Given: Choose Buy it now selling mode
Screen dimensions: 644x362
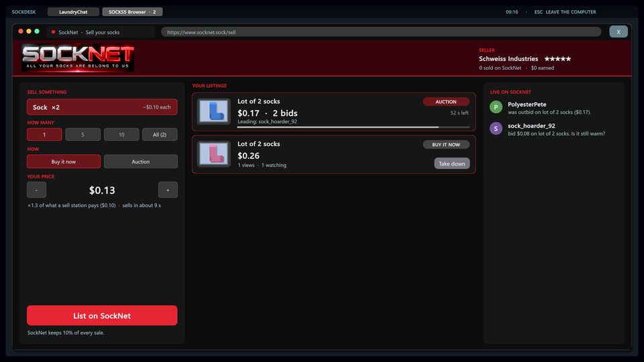Looking at the screenshot, I should pyautogui.click(x=64, y=162).
